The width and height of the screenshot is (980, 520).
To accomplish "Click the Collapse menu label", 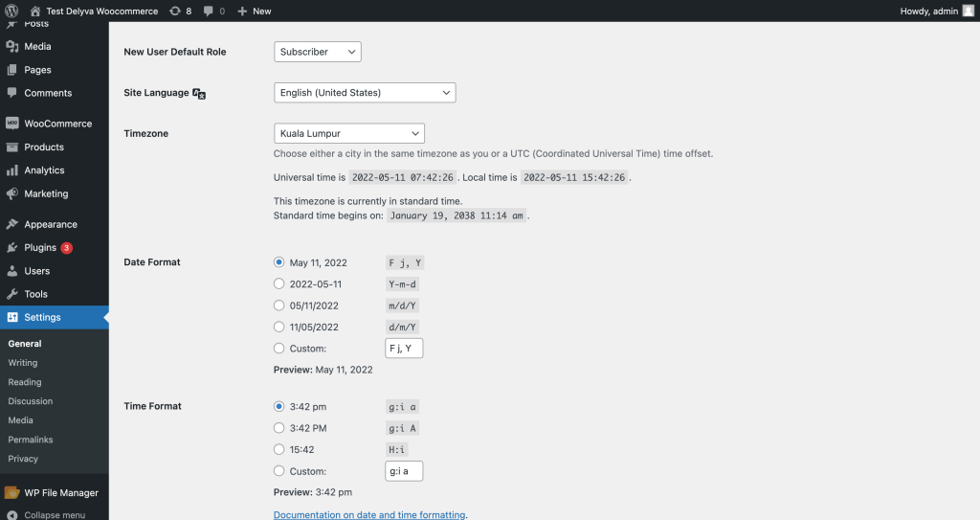I will tap(55, 515).
